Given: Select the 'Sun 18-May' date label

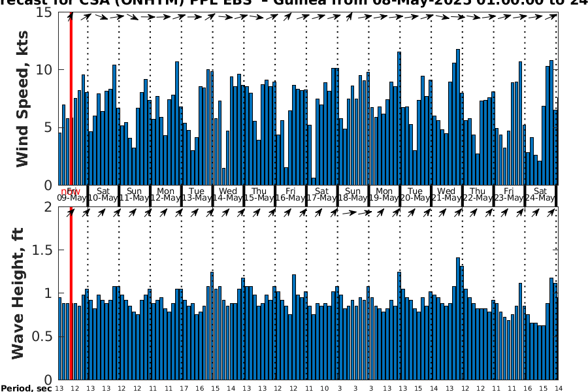Looking at the screenshot, I should [x=353, y=194].
